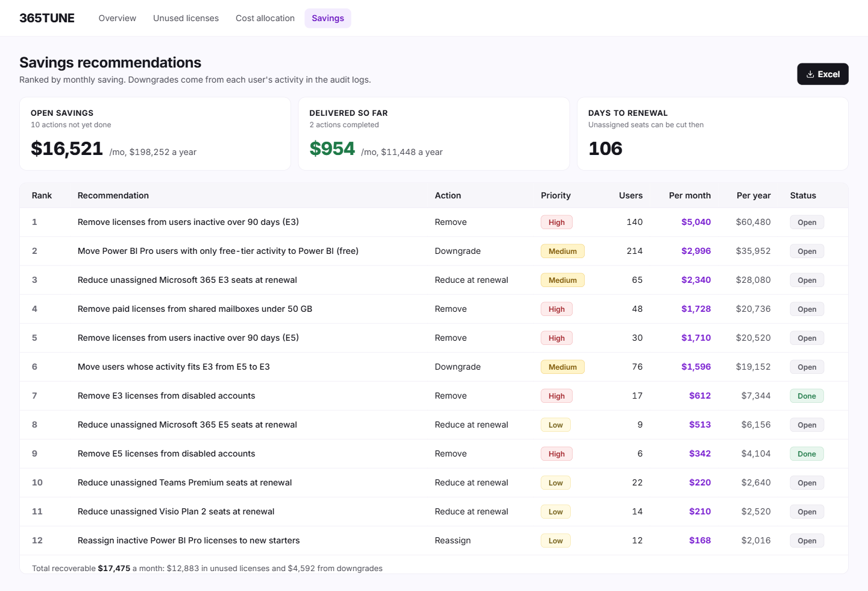Viewport: 868px width, 591px height.
Task: Sort by the Per month column header
Action: pyautogui.click(x=690, y=195)
